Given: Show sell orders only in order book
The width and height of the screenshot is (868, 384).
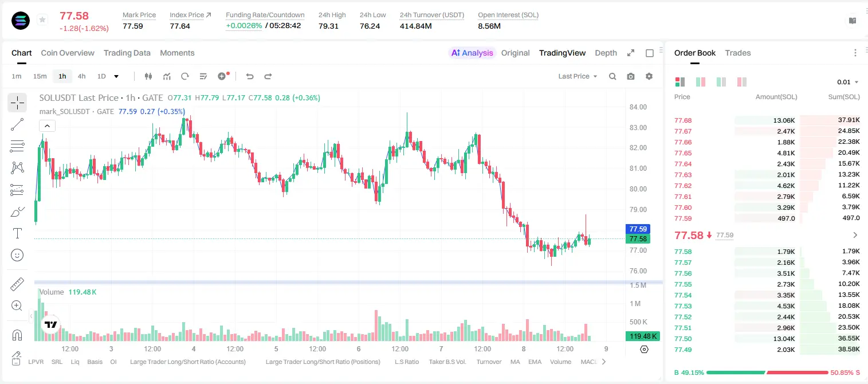Looking at the screenshot, I should pyautogui.click(x=741, y=82).
